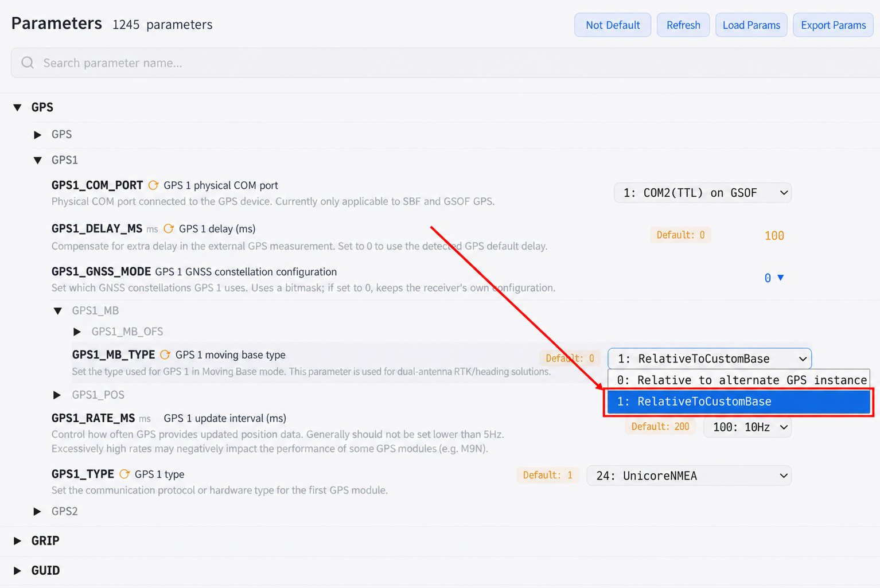880x588 pixels.
Task: Click the Default: 200 badge for GPS1_RATE_MS
Action: [x=660, y=426]
